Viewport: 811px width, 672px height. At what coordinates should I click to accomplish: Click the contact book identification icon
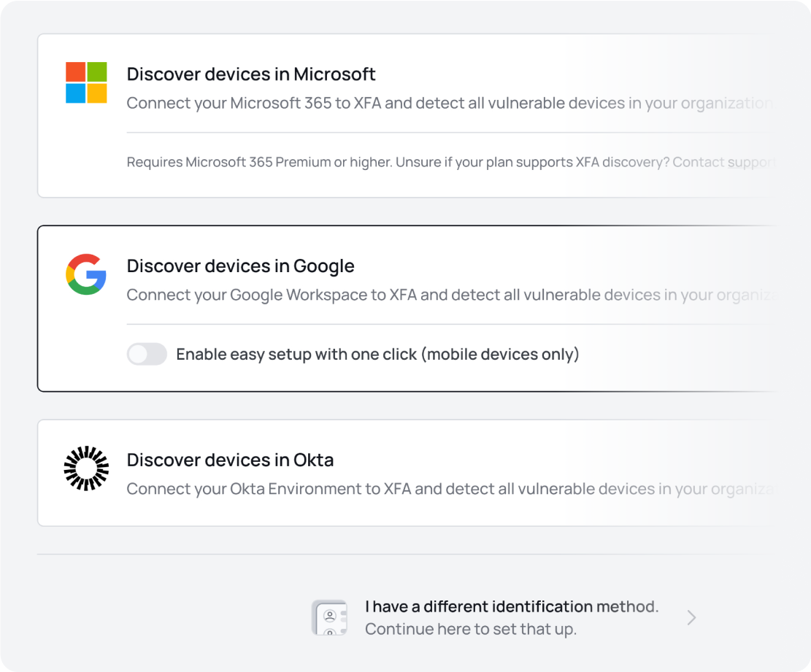(329, 618)
